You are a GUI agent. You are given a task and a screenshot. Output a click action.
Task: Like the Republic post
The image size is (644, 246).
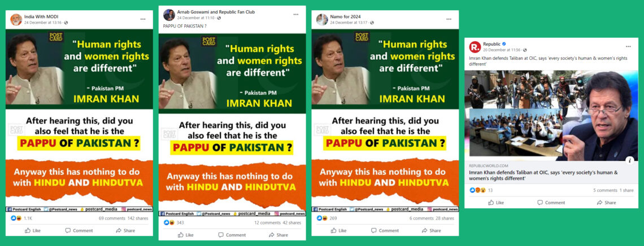496,203
